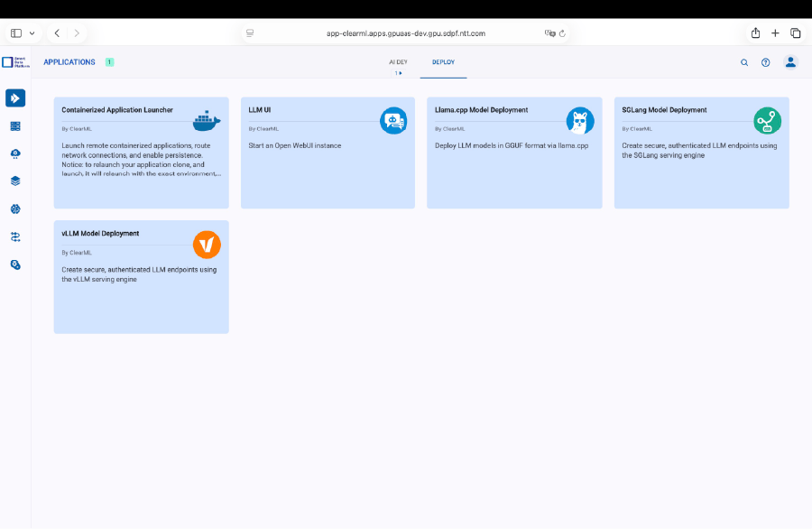
Task: Select the DEPLOY tab
Action: click(443, 62)
